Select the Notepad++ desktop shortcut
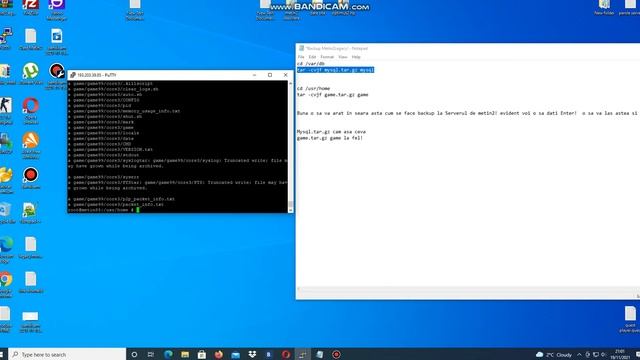This screenshot has height=360, width=640. click(x=30, y=213)
